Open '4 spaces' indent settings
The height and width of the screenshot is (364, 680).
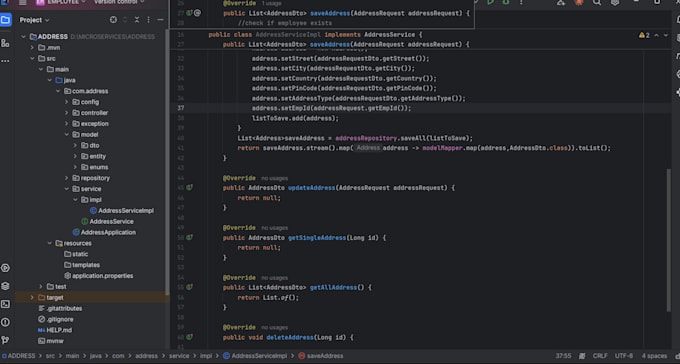(654, 356)
